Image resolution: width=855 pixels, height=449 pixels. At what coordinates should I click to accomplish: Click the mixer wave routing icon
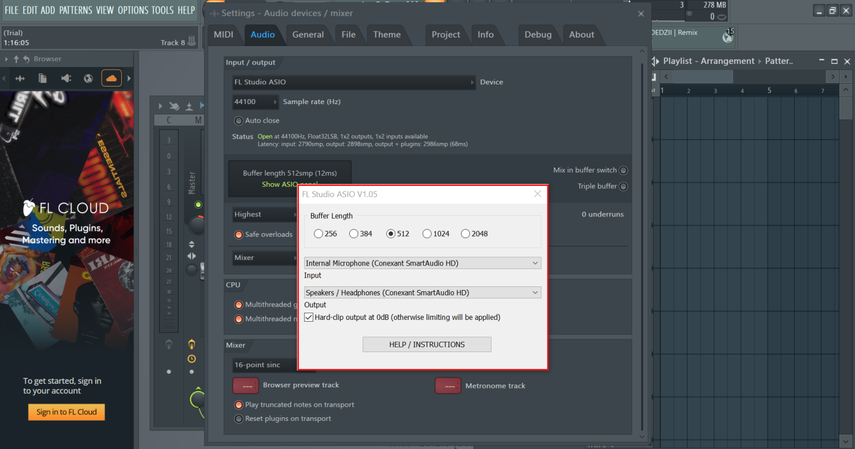coord(174,106)
